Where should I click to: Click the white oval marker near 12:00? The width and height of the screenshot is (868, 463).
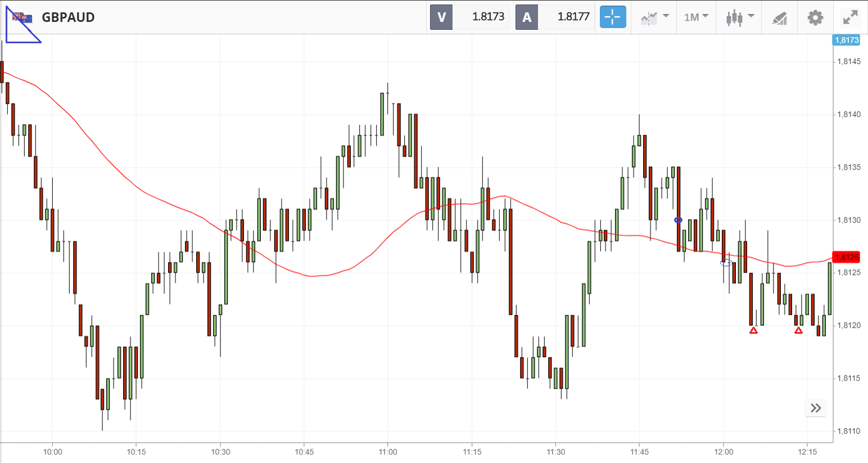[x=726, y=262]
